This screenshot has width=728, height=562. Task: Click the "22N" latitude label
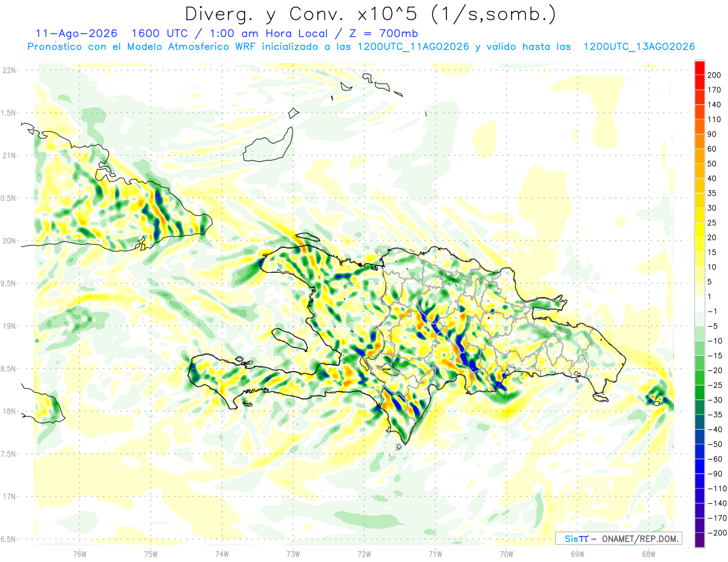pyautogui.click(x=8, y=70)
